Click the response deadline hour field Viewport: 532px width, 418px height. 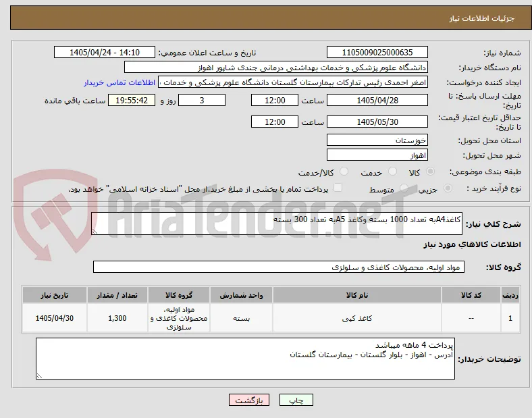[x=275, y=101]
